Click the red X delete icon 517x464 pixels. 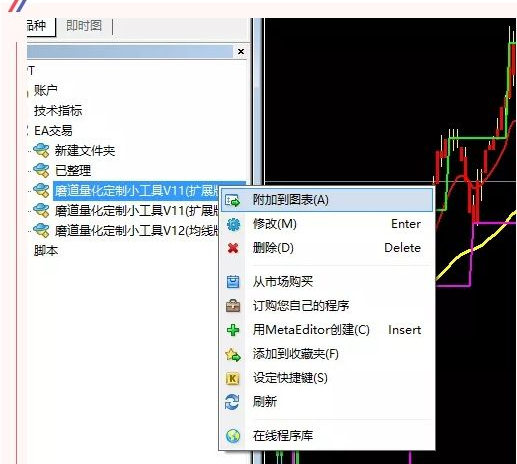point(233,248)
